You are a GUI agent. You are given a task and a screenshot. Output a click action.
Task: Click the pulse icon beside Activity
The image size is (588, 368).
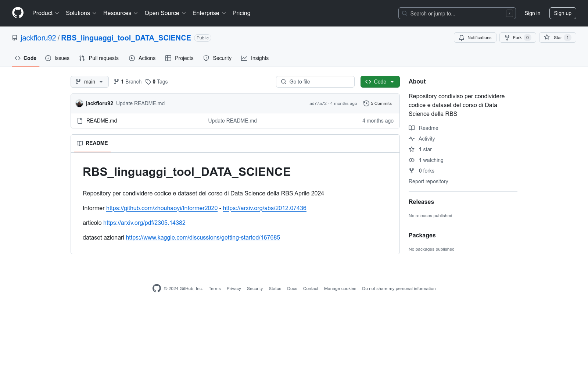[412, 139]
